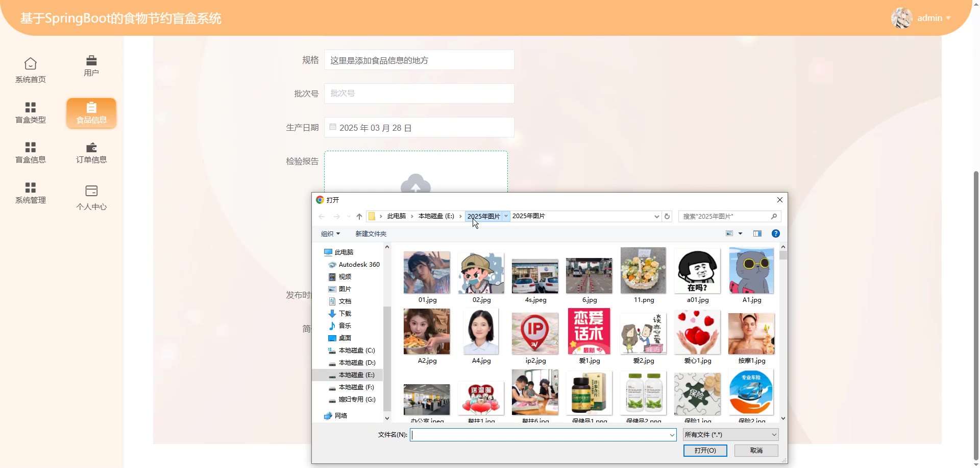
Task: Select the 11.png flower basket thumbnail
Action: point(643,271)
